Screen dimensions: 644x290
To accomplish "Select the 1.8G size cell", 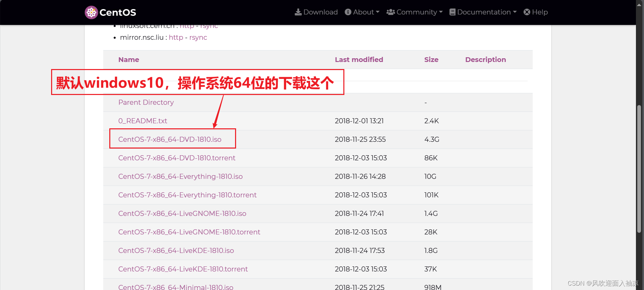I will tap(431, 251).
